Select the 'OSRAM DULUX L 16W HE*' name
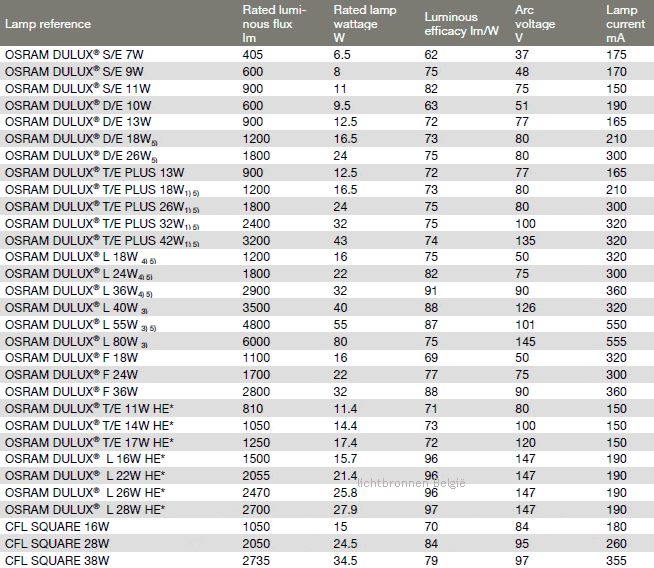Screen dimensions: 654x568 click(85, 459)
